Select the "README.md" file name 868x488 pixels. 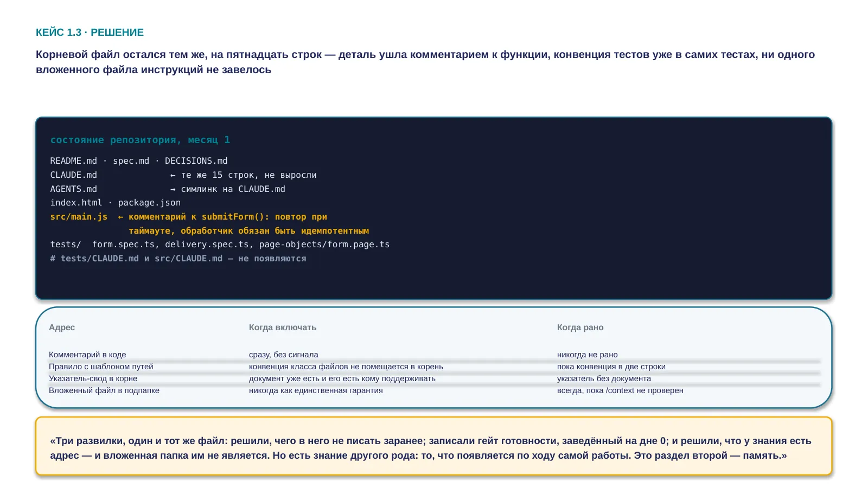click(74, 161)
